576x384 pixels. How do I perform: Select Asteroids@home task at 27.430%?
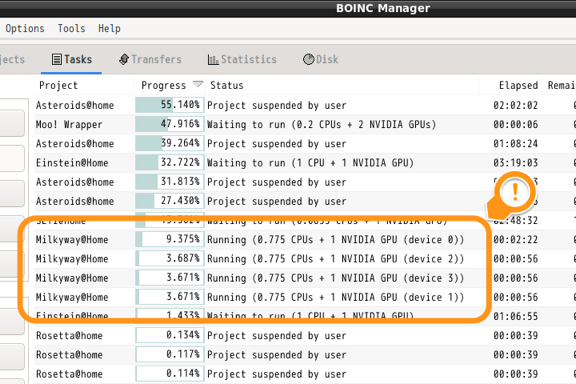click(305, 201)
